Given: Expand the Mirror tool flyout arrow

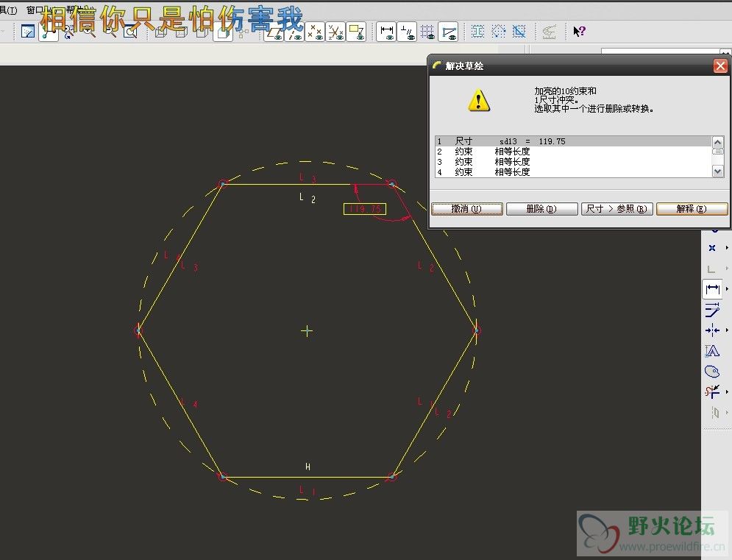Looking at the screenshot, I should point(728,412).
